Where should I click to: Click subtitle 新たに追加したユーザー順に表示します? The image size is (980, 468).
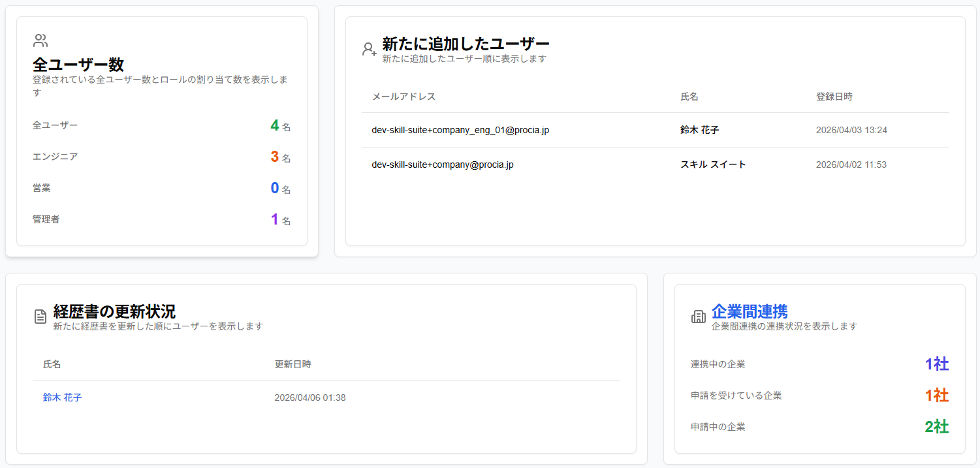(464, 59)
